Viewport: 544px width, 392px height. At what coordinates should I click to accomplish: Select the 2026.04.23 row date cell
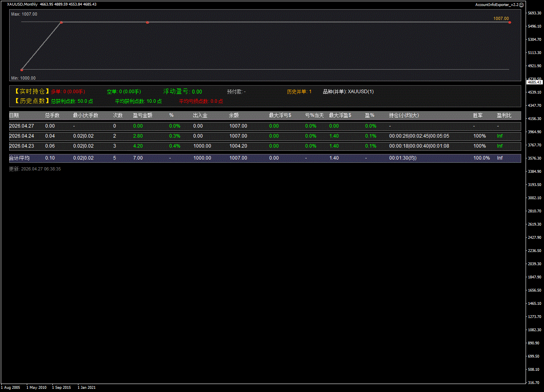(22, 146)
